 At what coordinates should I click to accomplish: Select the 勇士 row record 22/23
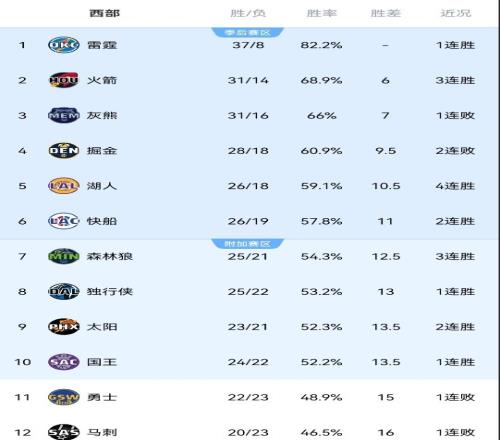coord(248,397)
